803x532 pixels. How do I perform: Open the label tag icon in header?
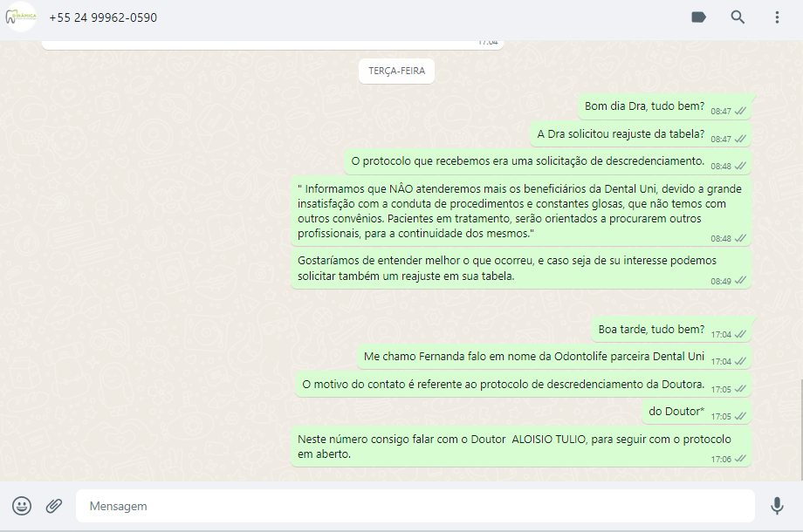(x=698, y=17)
